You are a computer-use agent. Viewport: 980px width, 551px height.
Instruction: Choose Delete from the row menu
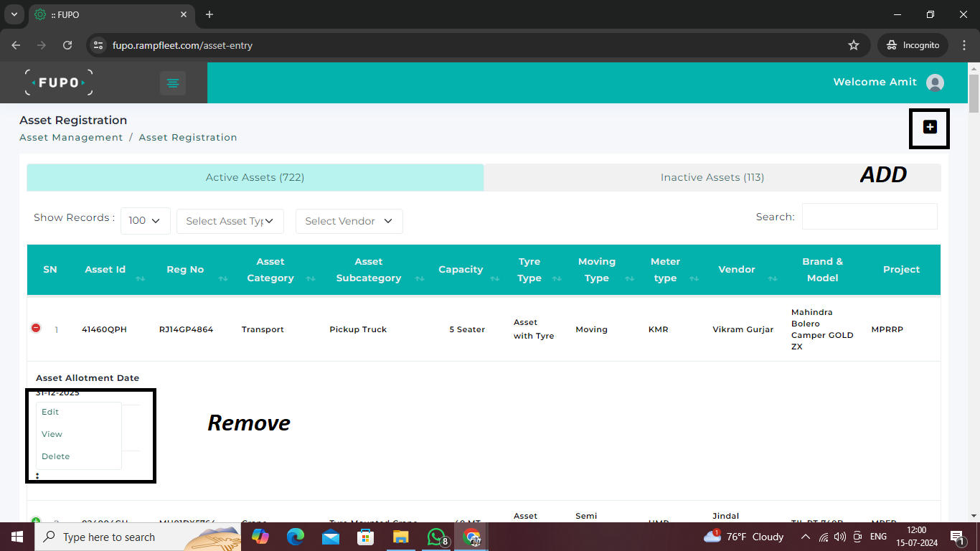56,456
